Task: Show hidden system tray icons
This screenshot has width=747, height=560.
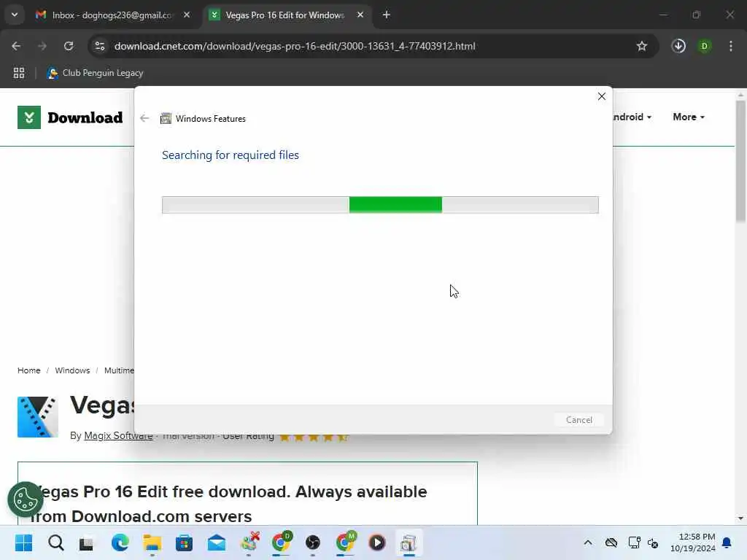Action: pyautogui.click(x=588, y=542)
